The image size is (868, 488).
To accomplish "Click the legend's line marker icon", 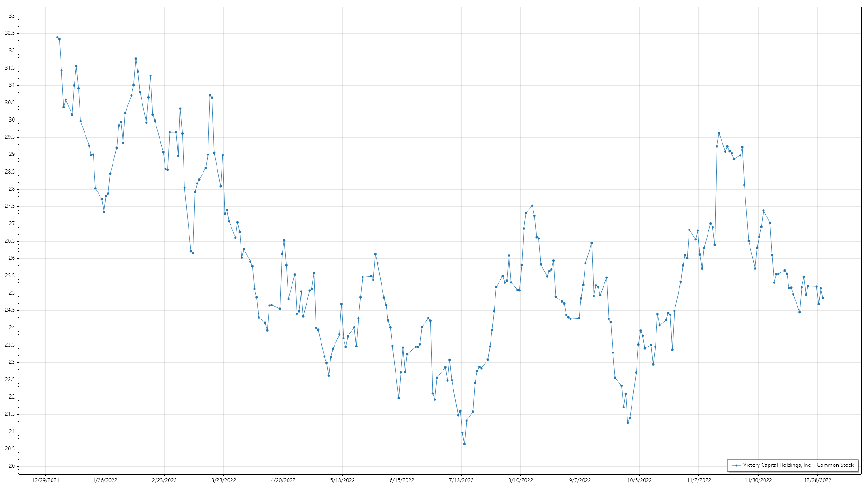I will point(736,465).
